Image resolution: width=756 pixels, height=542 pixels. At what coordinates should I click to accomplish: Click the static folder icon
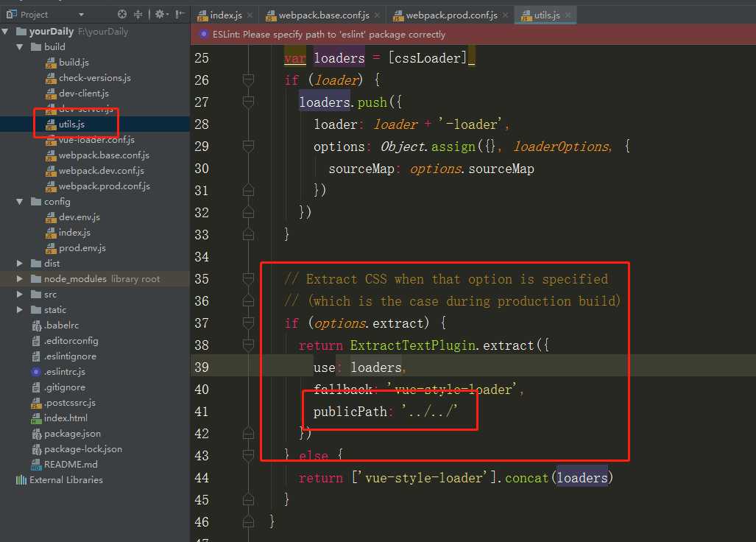coord(35,310)
